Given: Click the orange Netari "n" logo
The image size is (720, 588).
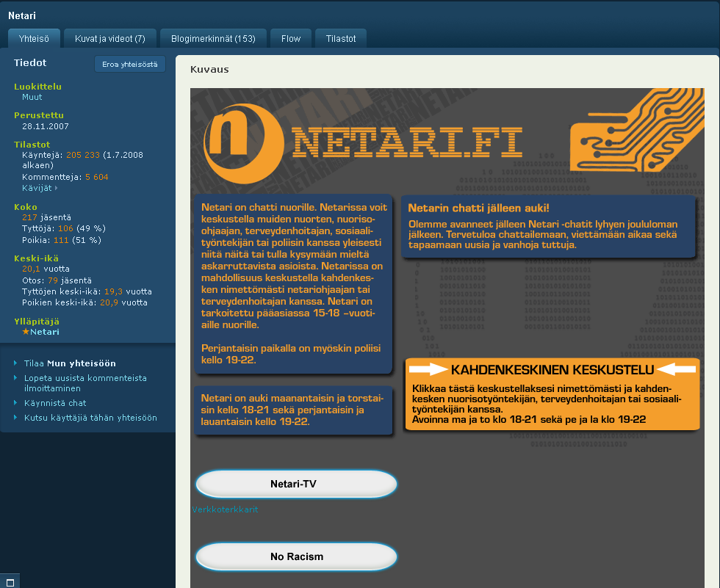Looking at the screenshot, I should (x=243, y=143).
